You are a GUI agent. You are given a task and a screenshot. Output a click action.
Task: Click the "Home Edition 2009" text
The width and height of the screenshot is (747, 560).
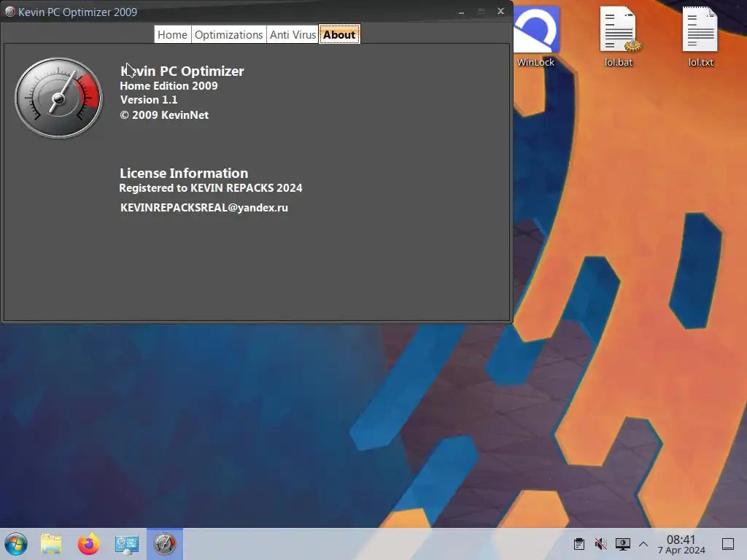click(x=169, y=86)
